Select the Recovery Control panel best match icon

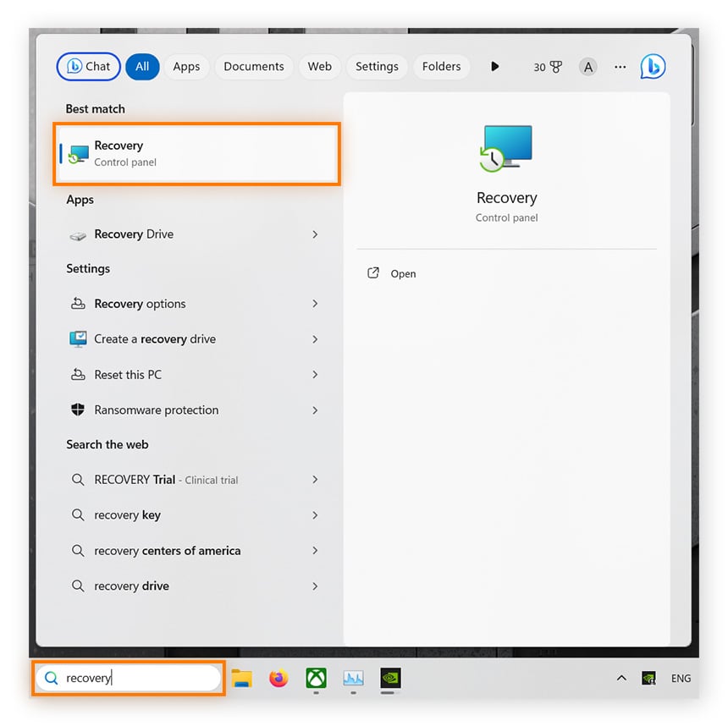point(77,153)
